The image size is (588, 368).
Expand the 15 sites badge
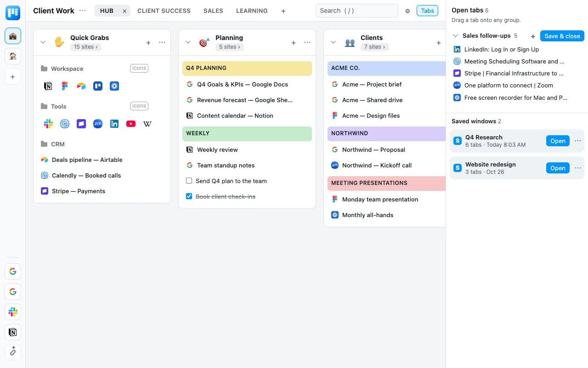(x=86, y=47)
